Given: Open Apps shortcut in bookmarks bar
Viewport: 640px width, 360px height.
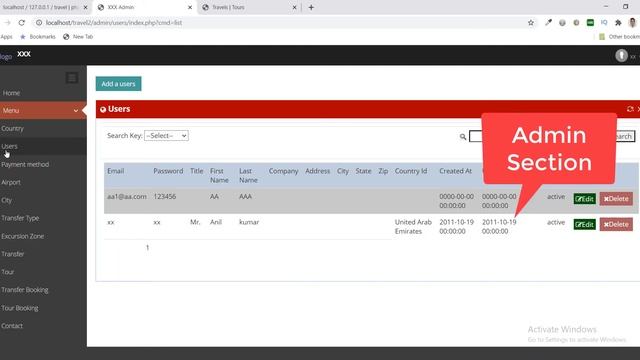Looking at the screenshot, I should 6,37.
